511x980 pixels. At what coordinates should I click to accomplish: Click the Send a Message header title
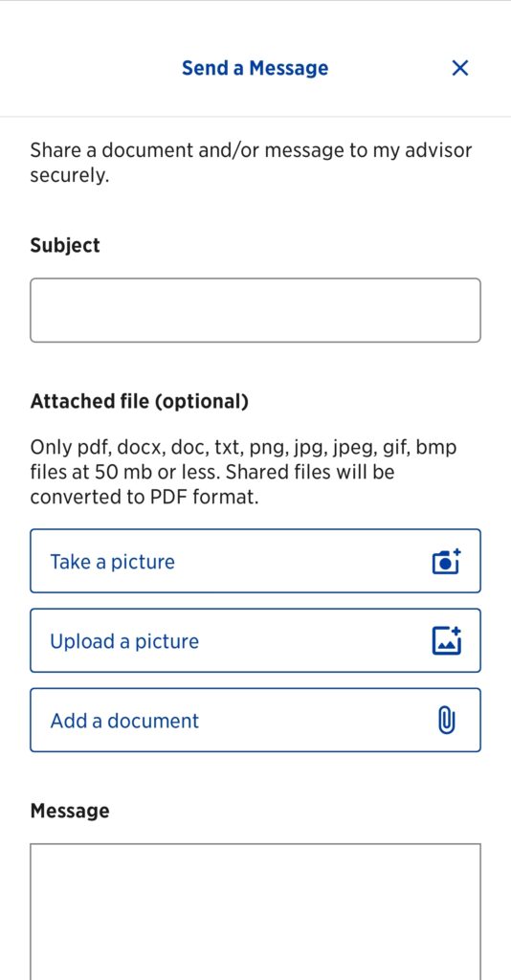255,68
